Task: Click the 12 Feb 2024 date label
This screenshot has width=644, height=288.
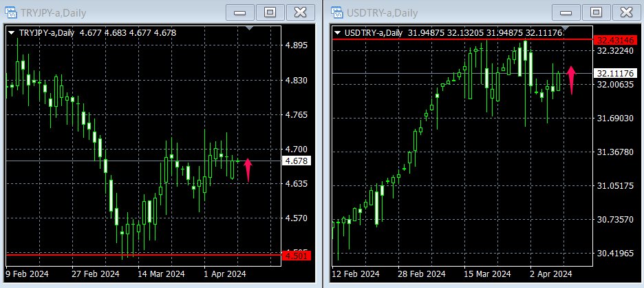Action: click(356, 274)
